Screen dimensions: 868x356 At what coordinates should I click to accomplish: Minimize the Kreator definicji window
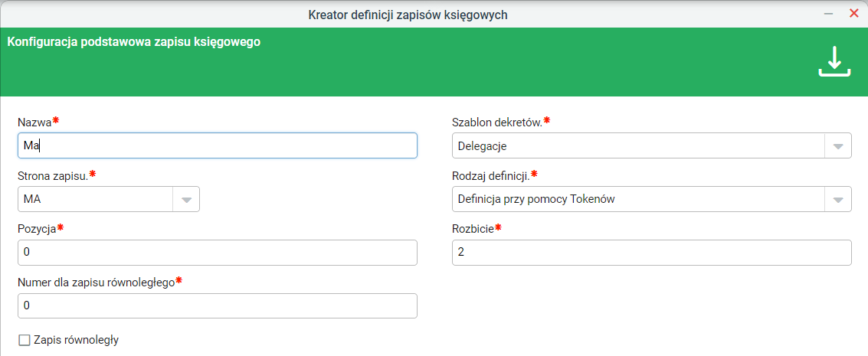pyautogui.click(x=828, y=15)
